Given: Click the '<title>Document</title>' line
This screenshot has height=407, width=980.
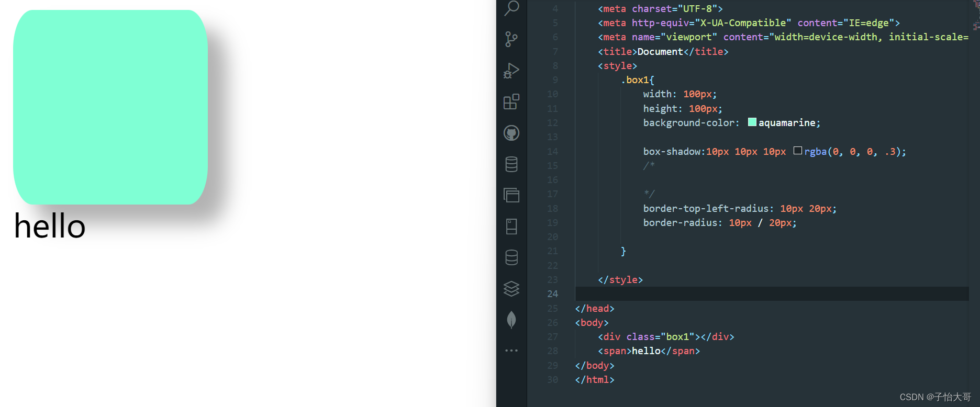Looking at the screenshot, I should (x=663, y=52).
